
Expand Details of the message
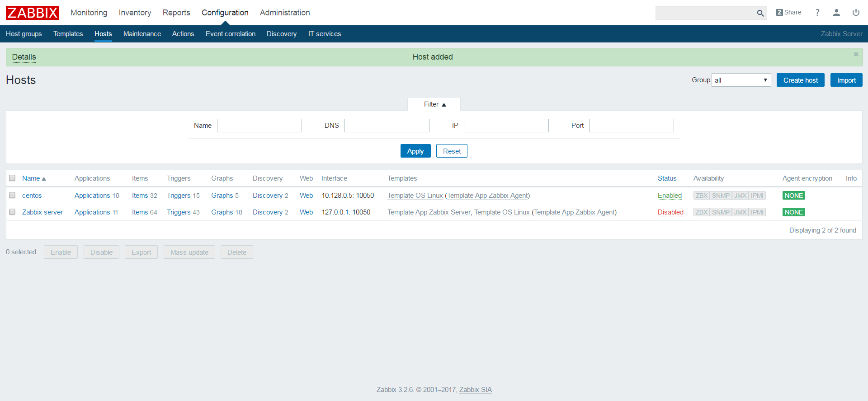click(24, 57)
